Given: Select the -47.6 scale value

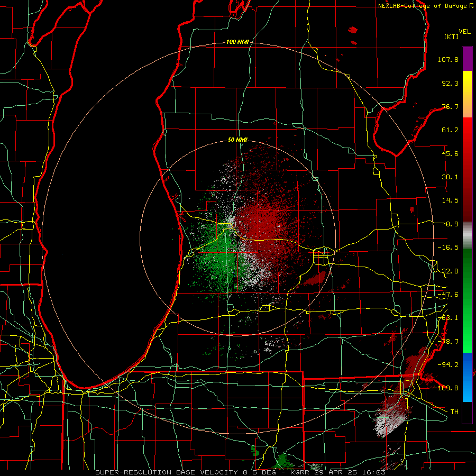Looking at the screenshot, I should (448, 295).
